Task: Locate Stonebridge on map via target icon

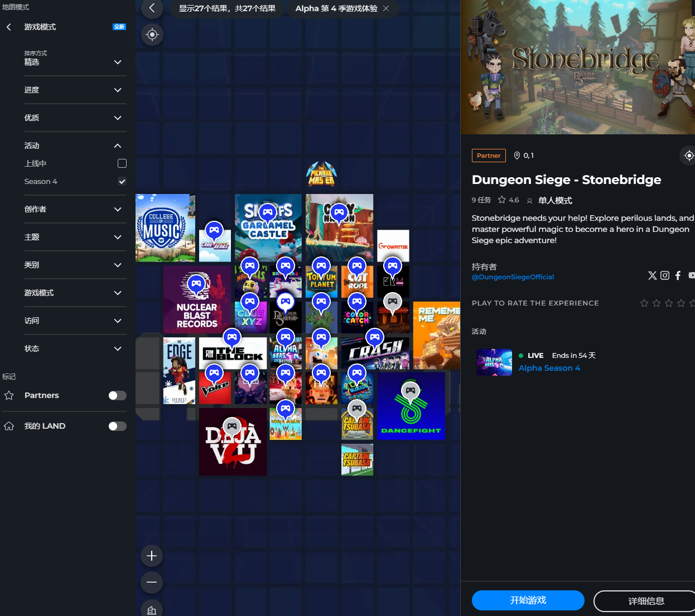Action: pyautogui.click(x=689, y=156)
